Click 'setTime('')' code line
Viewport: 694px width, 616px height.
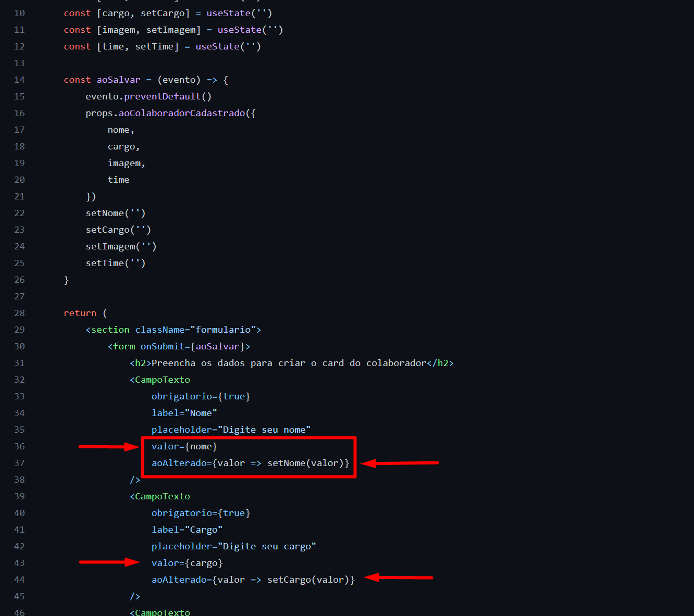click(116, 263)
